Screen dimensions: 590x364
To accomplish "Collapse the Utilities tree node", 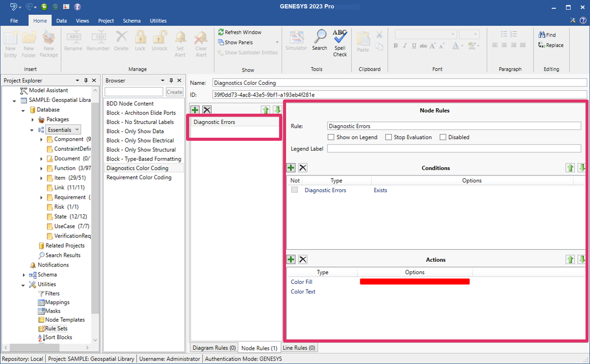I will pyautogui.click(x=23, y=285).
